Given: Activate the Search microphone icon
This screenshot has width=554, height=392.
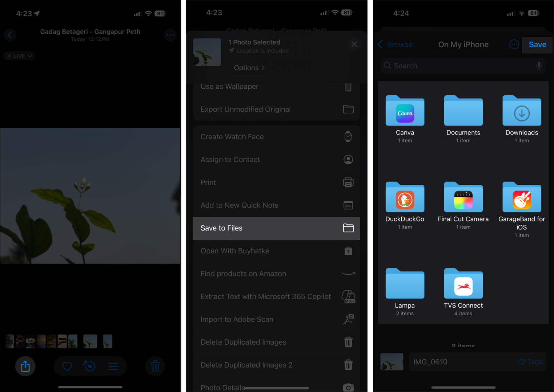Looking at the screenshot, I should point(539,66).
